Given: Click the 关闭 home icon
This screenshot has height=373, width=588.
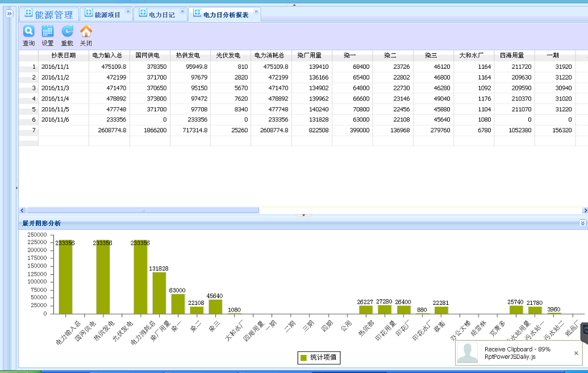Looking at the screenshot, I should (x=86, y=32).
